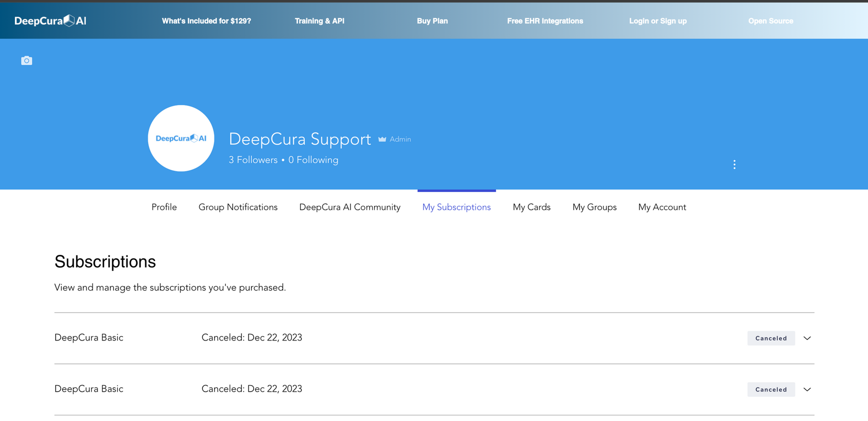
Task: Click the camera icon to change cover photo
Action: 27,61
